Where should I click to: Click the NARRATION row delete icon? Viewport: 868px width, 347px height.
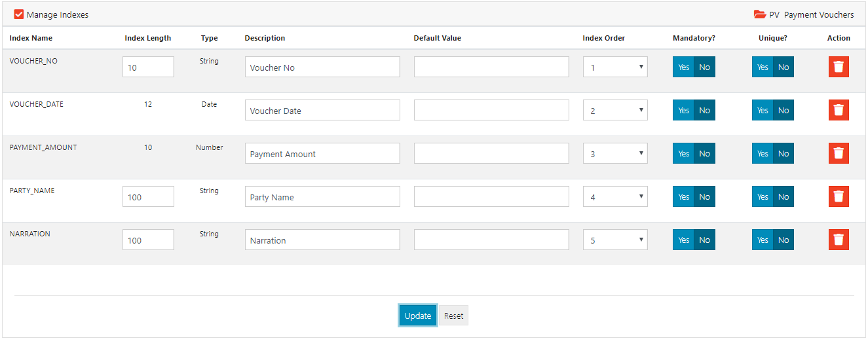[x=838, y=240]
